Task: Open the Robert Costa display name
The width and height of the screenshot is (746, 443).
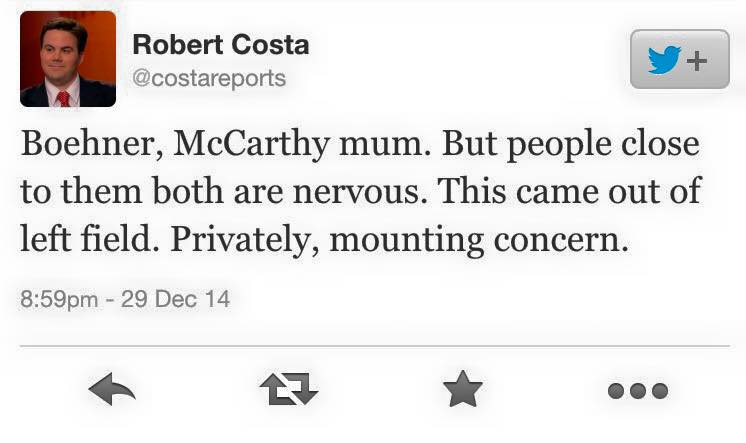Action: tap(220, 45)
